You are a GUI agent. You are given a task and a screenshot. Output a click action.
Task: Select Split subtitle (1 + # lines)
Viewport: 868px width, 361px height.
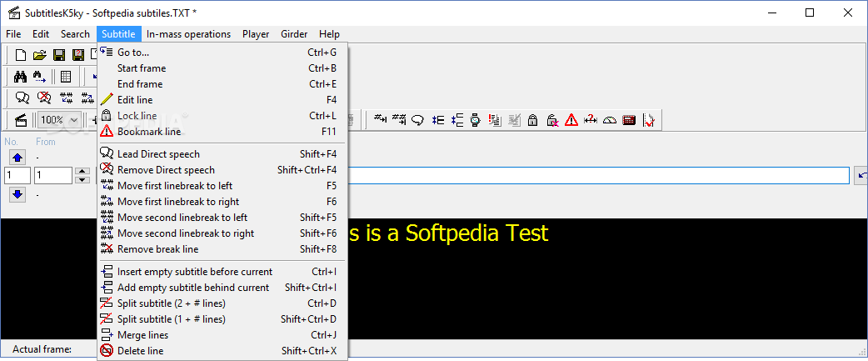222,319
